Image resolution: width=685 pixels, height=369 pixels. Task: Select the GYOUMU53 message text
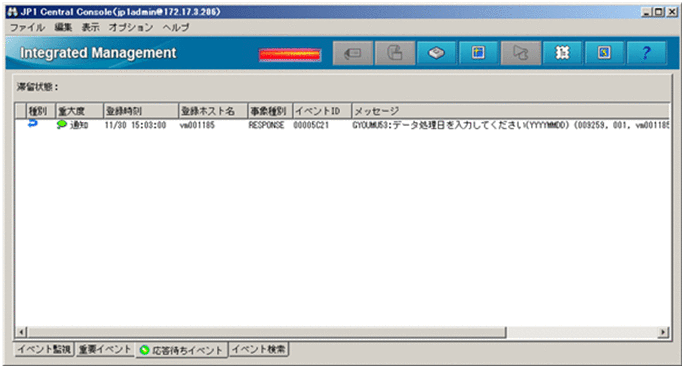pyautogui.click(x=510, y=125)
